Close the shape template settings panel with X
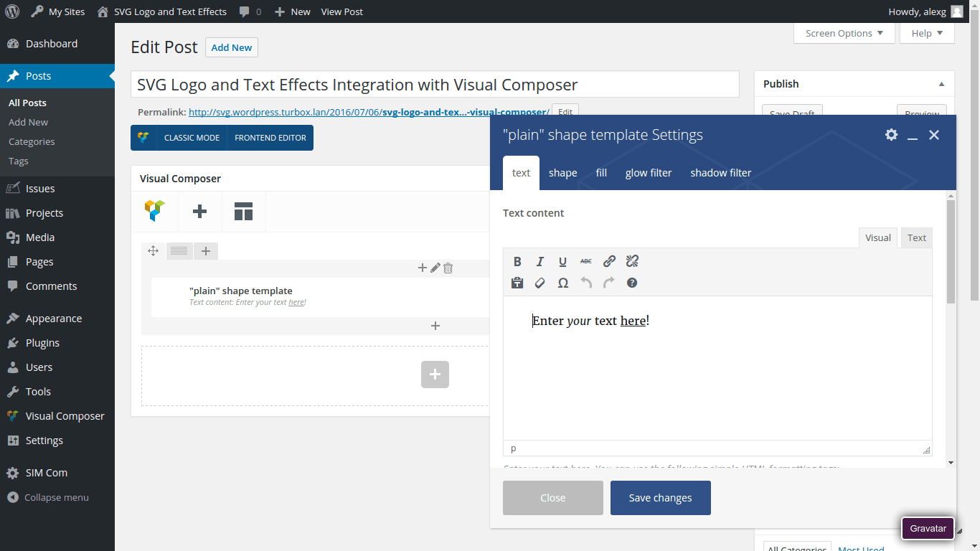This screenshot has height=551, width=980. point(934,135)
